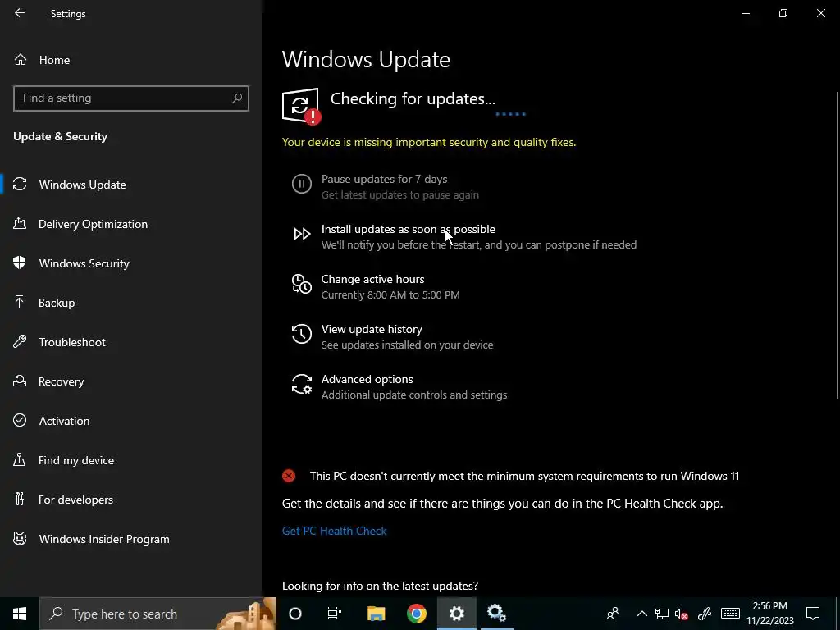Launch Google Chrome from the taskbar
This screenshot has height=630, width=840.
(x=416, y=614)
